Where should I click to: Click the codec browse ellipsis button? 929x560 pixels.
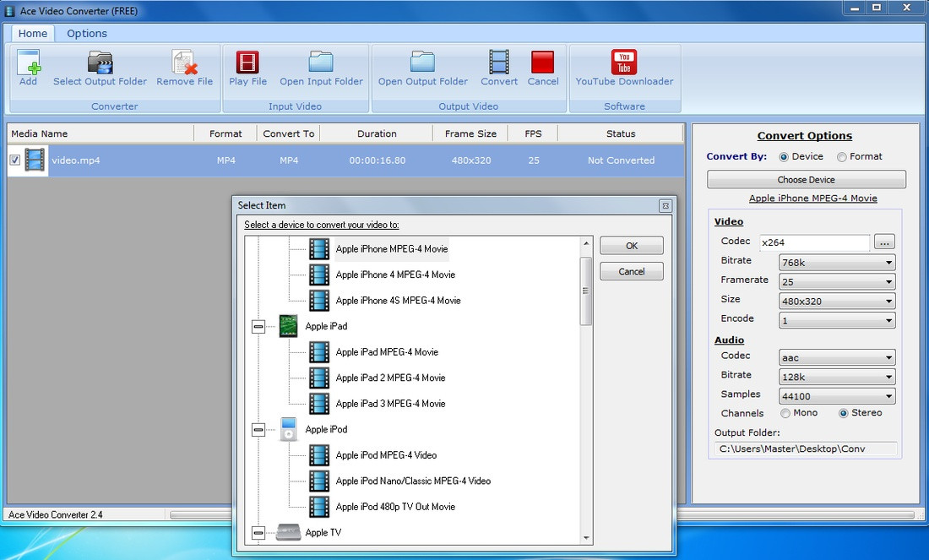click(884, 242)
